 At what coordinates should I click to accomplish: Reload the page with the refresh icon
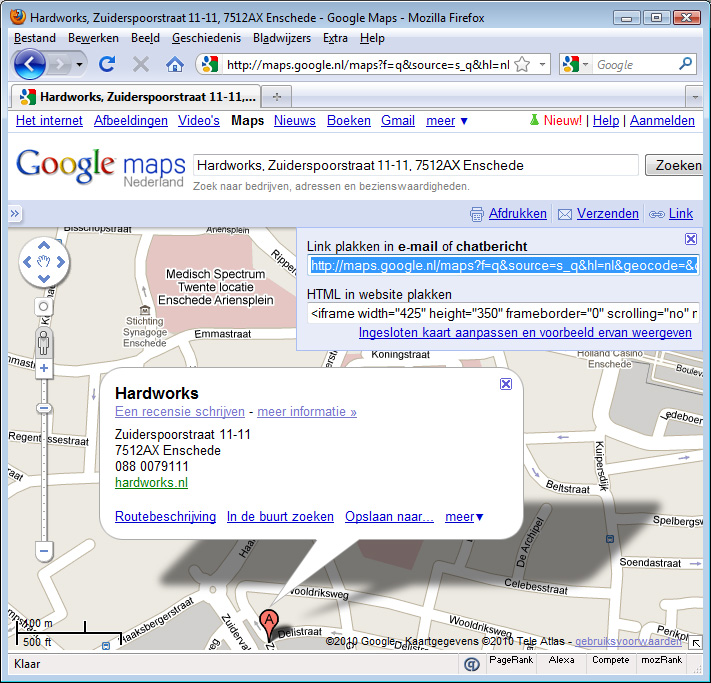point(107,64)
